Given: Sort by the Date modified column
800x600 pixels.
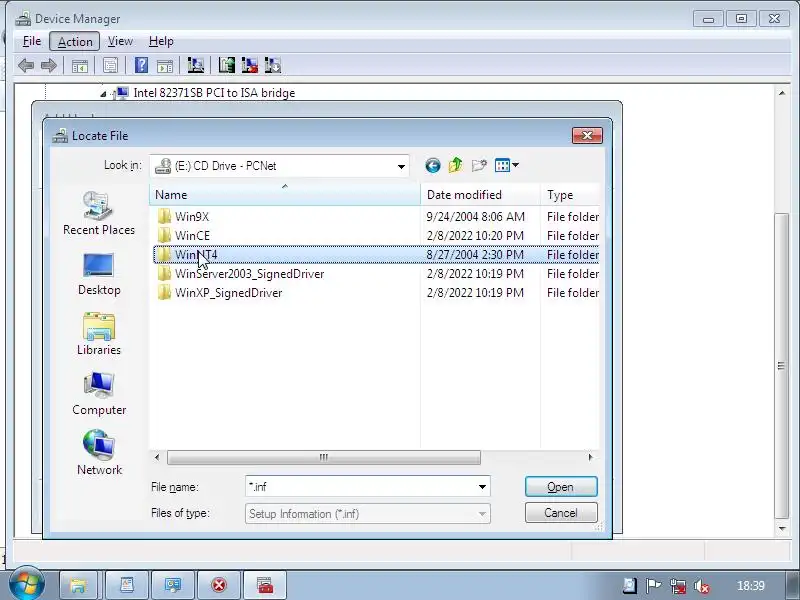Looking at the screenshot, I should coord(481,195).
